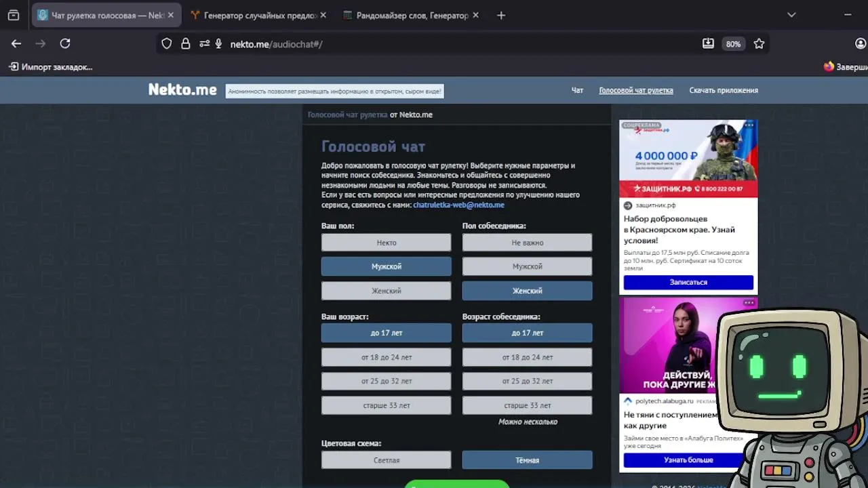The width and height of the screenshot is (868, 488).
Task: Click the padlock site security icon
Action: pyautogui.click(x=186, y=43)
